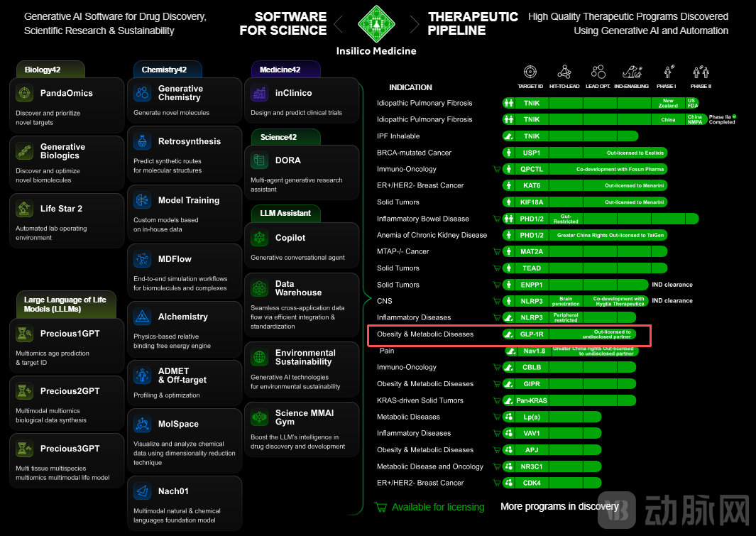Click the Retrosynthesis flask icon
This screenshot has width=756, height=536.
(x=143, y=141)
